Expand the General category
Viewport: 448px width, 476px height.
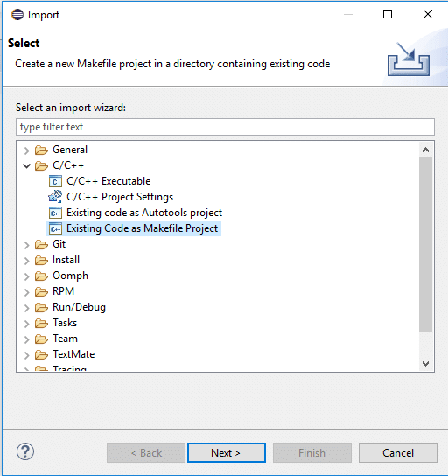pos(27,150)
